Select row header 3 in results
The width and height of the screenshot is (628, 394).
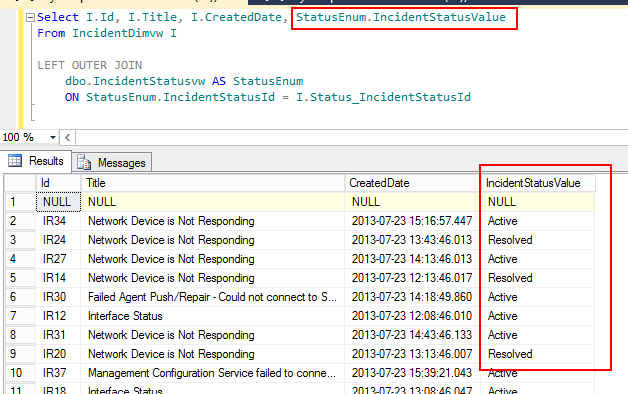[x=20, y=240]
